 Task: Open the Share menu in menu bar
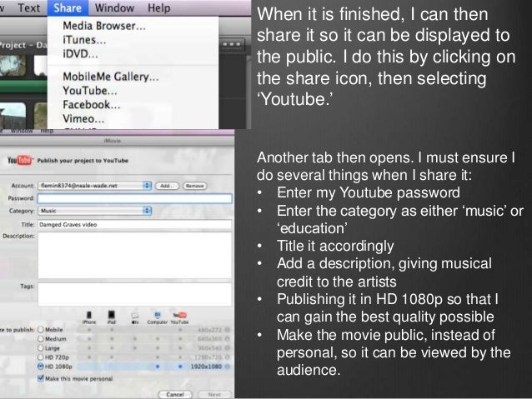[68, 7]
